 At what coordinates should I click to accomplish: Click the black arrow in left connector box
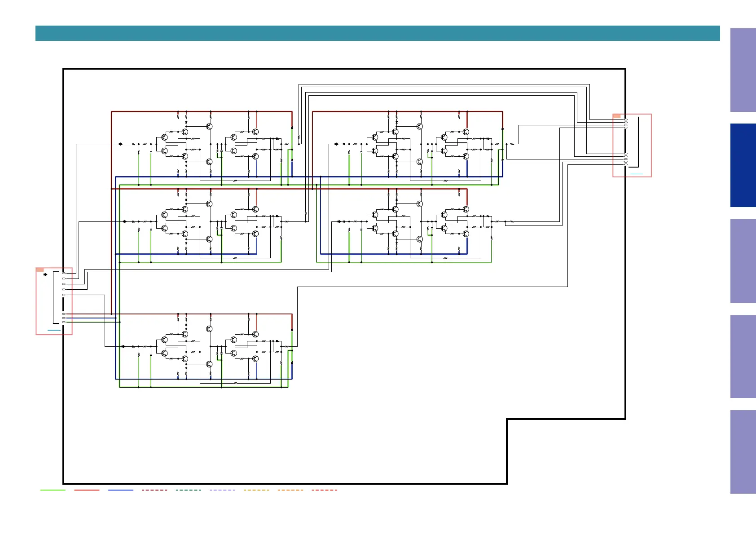[x=45, y=274]
